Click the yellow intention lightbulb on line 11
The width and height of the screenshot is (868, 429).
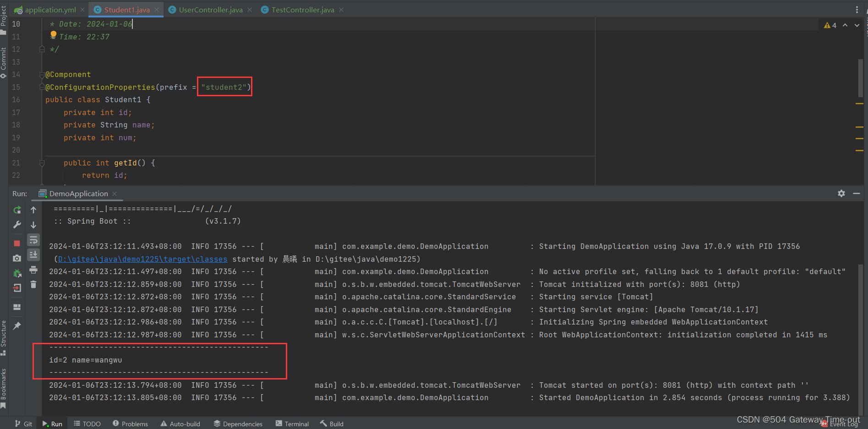point(53,35)
